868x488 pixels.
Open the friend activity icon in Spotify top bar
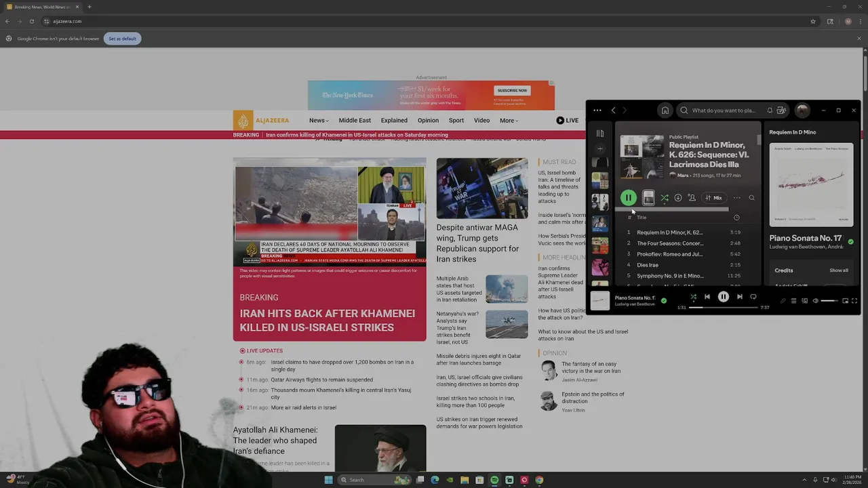[x=781, y=110]
